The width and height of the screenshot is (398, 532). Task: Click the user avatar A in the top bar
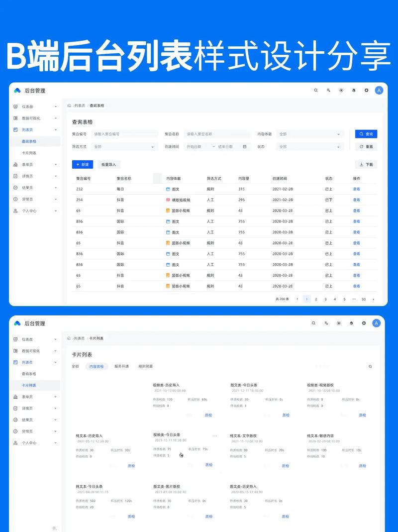378,91
